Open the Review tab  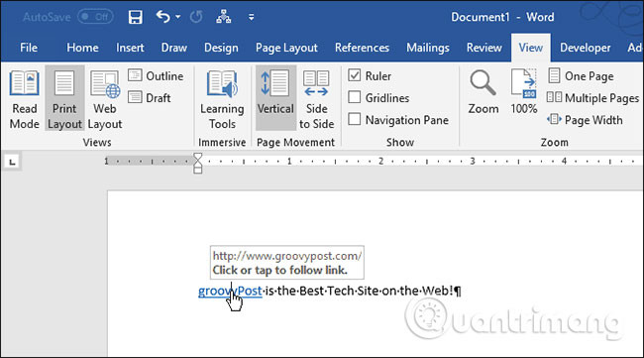coord(484,48)
